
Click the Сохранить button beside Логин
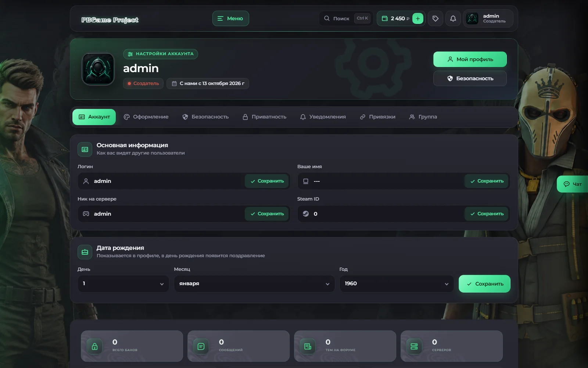tap(267, 181)
